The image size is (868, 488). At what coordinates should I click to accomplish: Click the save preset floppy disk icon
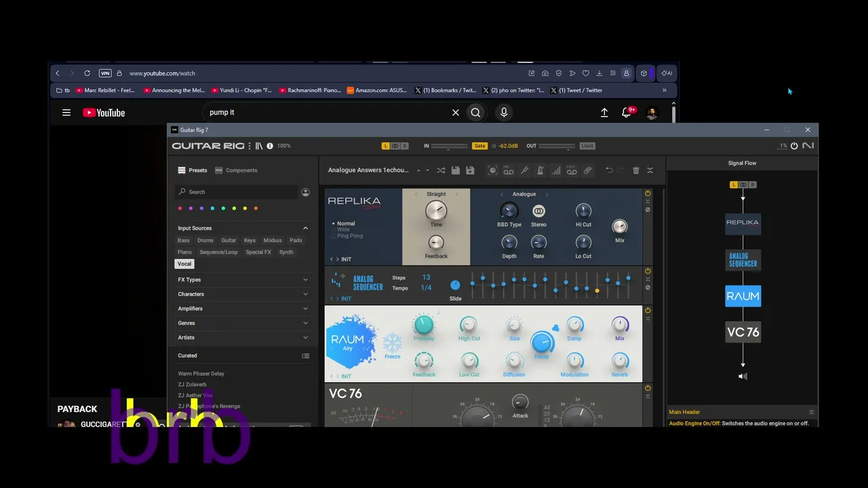[x=456, y=170]
